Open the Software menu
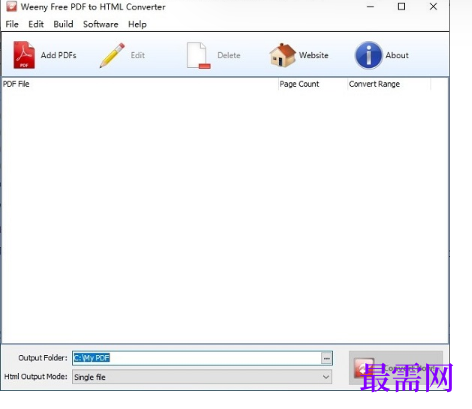 point(101,24)
